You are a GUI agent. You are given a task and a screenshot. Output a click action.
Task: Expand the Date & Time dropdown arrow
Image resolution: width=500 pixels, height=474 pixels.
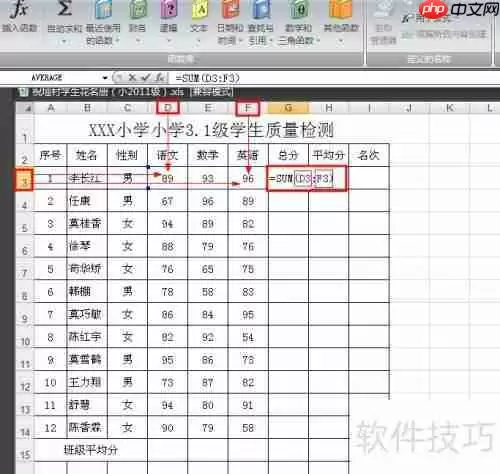tap(240, 41)
